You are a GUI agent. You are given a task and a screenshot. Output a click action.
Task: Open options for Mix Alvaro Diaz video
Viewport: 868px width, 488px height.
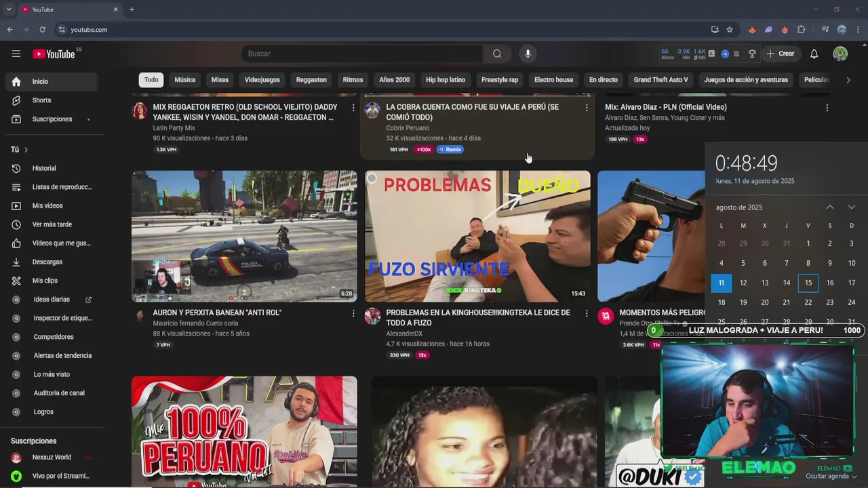827,108
